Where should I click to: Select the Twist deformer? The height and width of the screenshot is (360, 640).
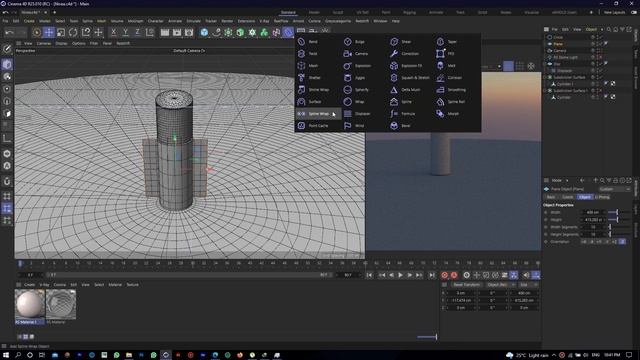308,53
